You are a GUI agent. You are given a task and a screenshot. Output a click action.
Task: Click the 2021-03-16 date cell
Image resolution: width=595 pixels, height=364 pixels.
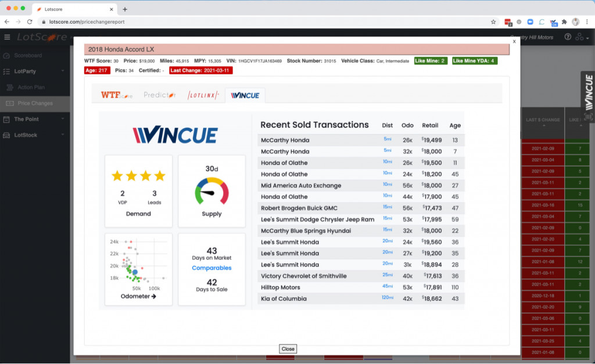pos(543,205)
